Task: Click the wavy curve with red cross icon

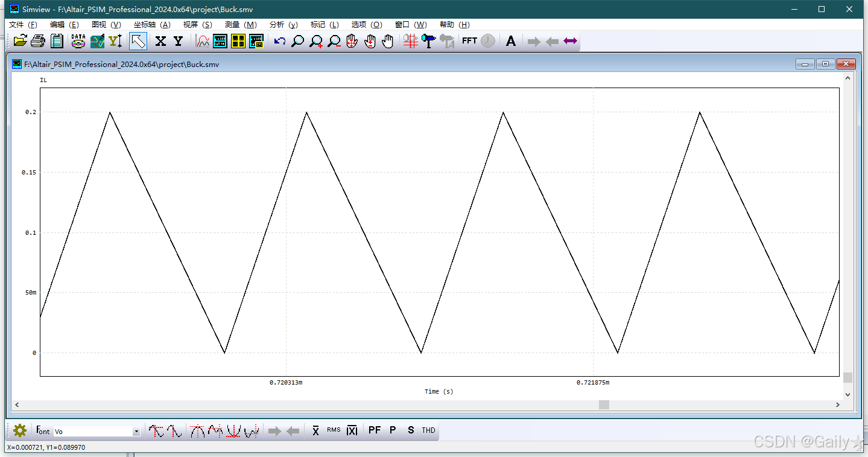Action: click(x=215, y=431)
